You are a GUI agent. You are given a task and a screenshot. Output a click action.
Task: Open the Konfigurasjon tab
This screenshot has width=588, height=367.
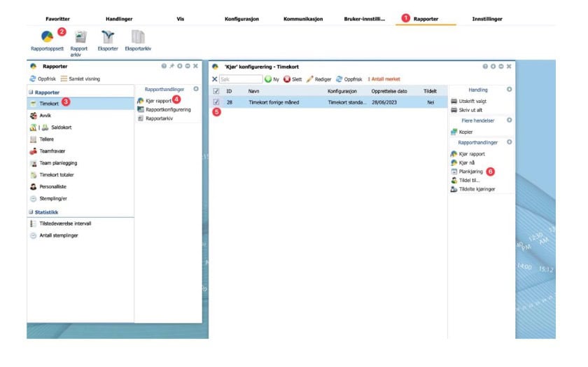[241, 19]
